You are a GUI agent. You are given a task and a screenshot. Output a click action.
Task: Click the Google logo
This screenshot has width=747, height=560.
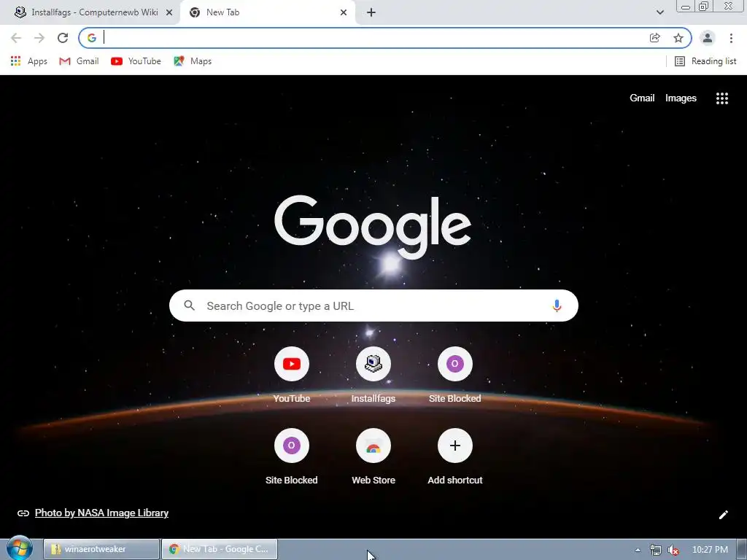click(x=373, y=227)
